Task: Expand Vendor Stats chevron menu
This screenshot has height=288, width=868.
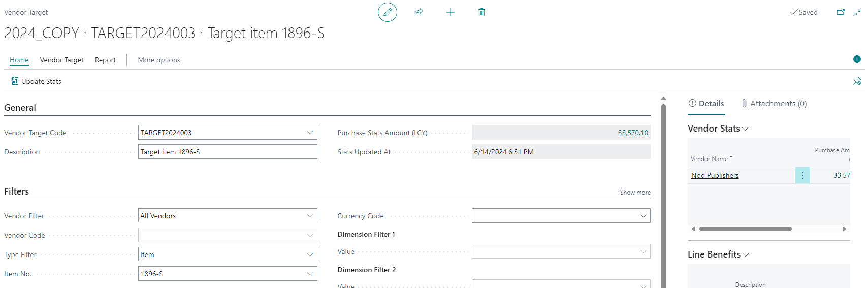Action: click(745, 129)
